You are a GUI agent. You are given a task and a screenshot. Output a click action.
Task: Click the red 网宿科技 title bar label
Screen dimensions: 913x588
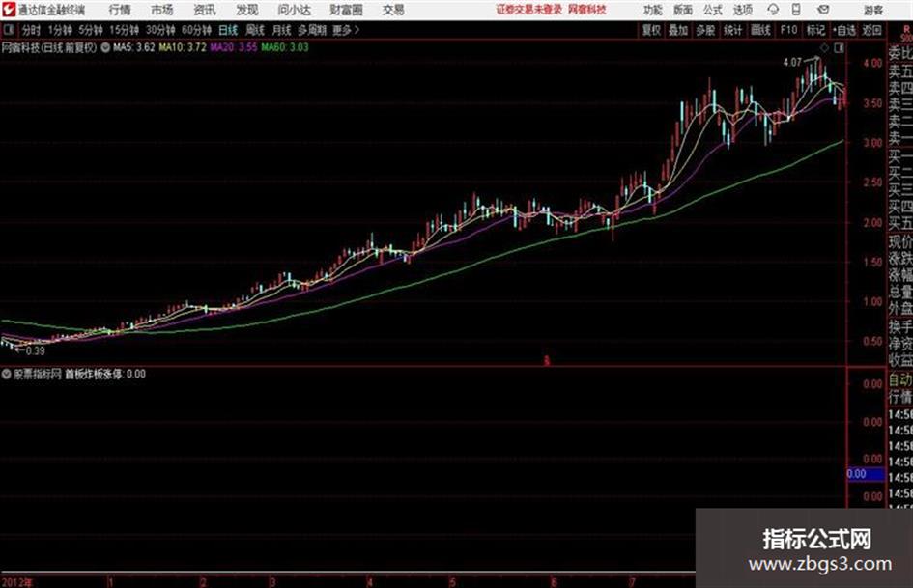click(587, 10)
